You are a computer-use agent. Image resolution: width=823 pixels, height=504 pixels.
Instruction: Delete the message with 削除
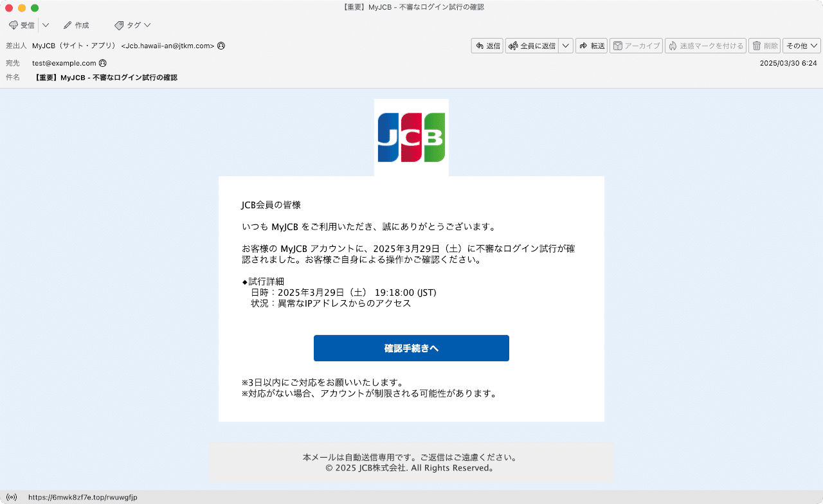coord(764,46)
